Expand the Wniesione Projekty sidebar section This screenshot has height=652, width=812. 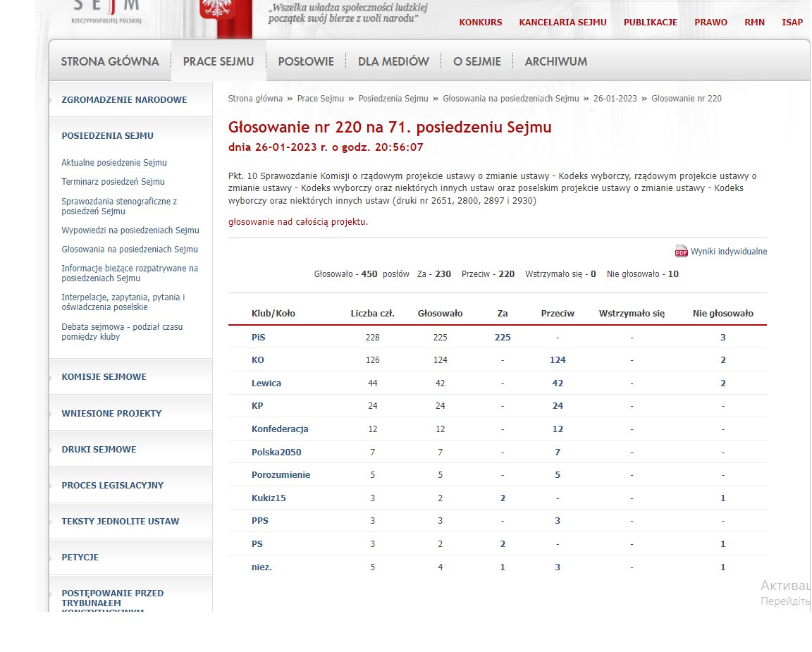click(x=111, y=414)
